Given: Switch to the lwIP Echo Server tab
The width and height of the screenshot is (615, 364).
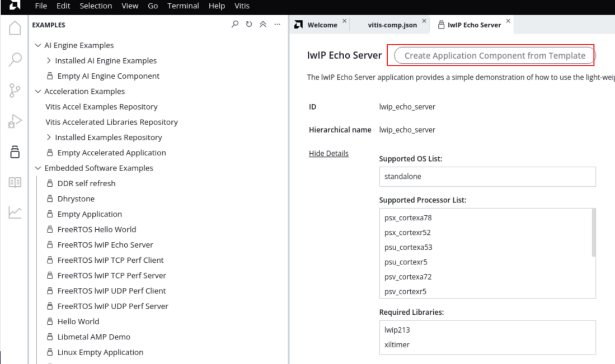Looking at the screenshot, I should [x=474, y=25].
